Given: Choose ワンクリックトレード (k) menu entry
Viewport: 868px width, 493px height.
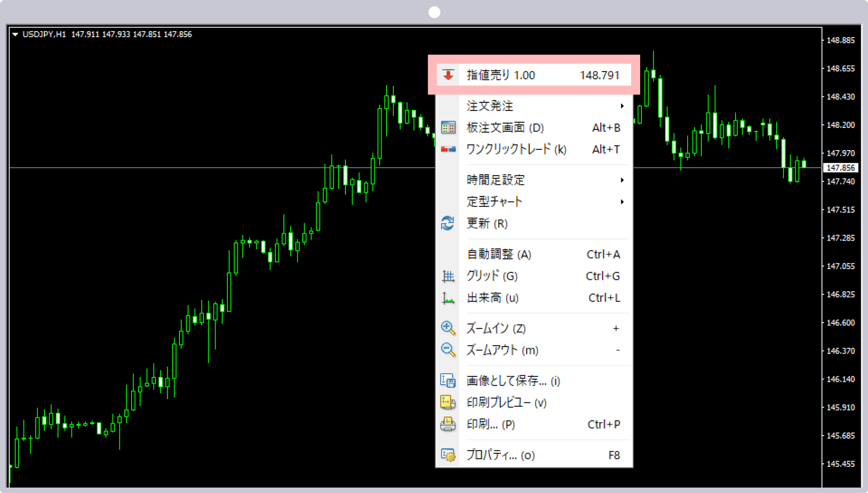Looking at the screenshot, I should [534, 149].
